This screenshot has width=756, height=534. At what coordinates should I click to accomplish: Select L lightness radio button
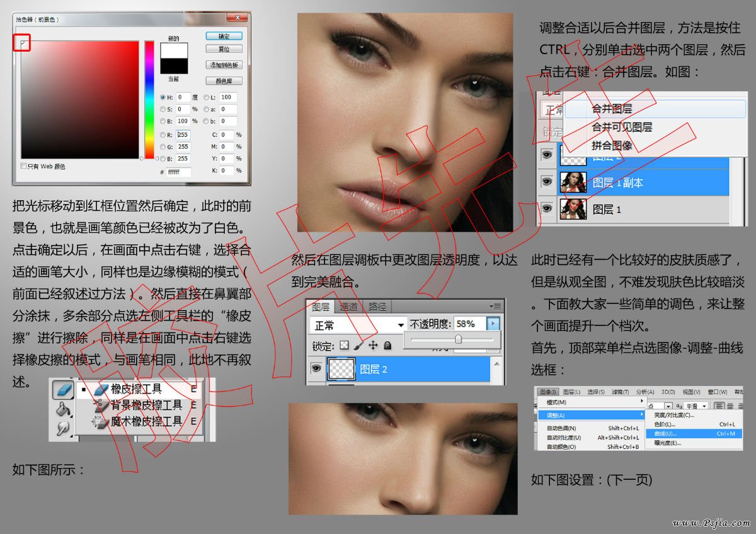point(205,98)
